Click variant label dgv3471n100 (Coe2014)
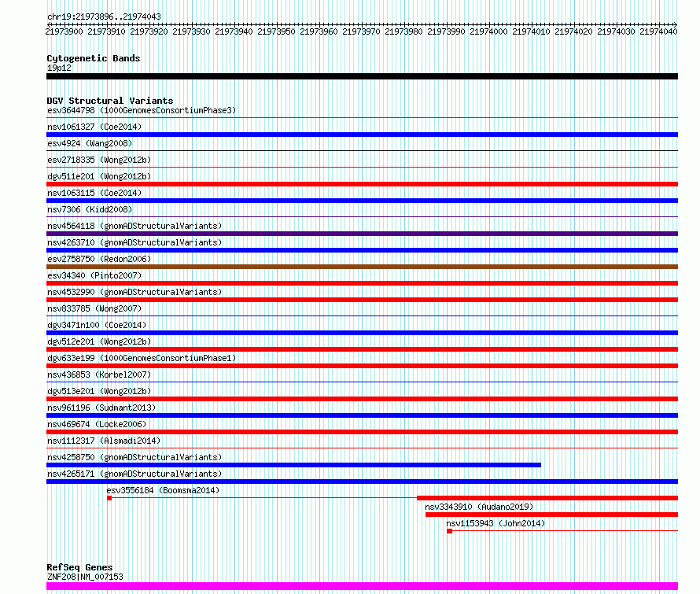The height and width of the screenshot is (594, 700). tap(97, 325)
